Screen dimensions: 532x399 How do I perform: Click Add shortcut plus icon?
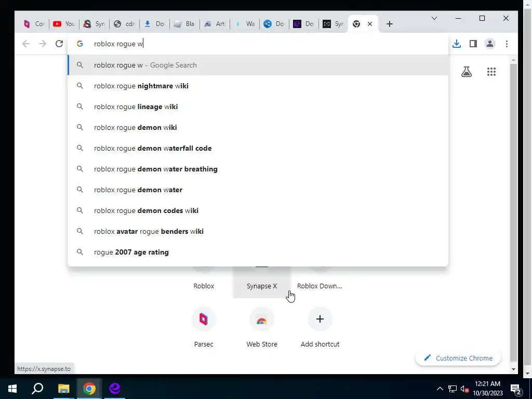point(320,319)
